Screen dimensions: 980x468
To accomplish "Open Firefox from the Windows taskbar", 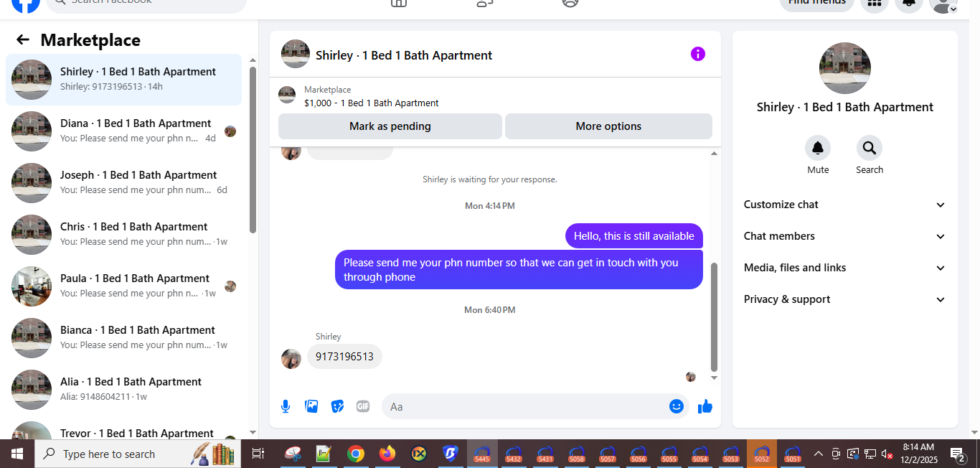I will pos(387,454).
